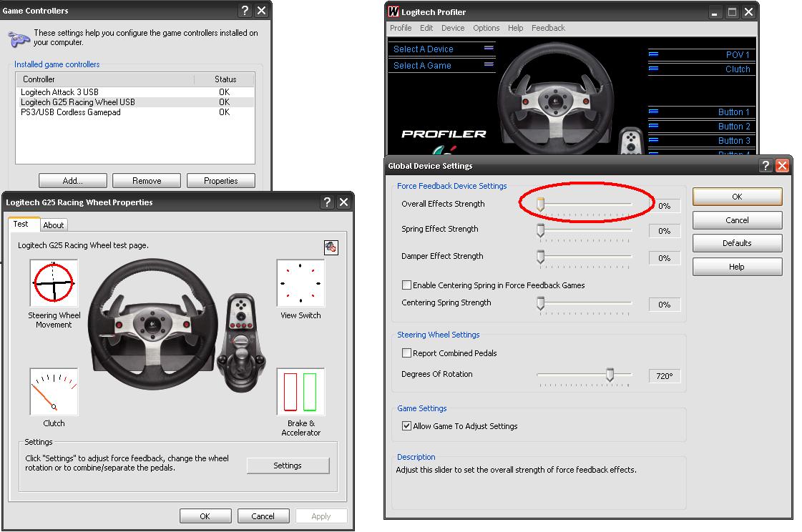Click Properties in Game Controllers

(220, 180)
